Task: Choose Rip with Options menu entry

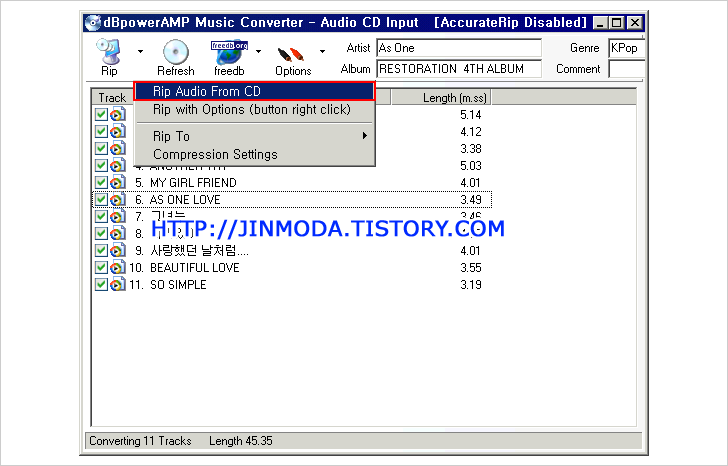Action: click(254, 110)
